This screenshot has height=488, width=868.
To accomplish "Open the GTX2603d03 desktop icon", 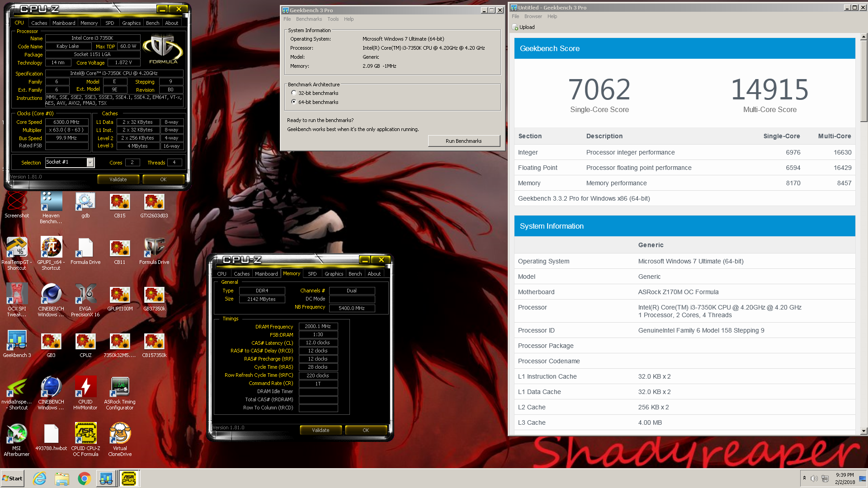I will pos(154,206).
